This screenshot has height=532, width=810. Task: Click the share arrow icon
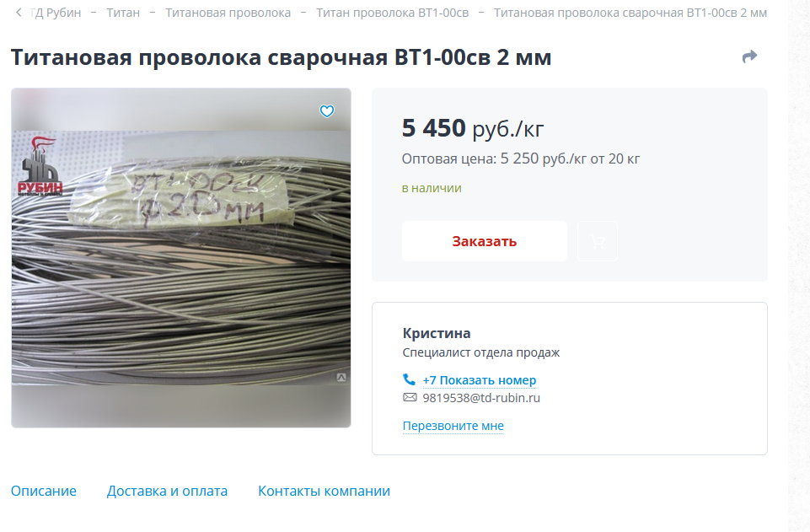pos(749,56)
